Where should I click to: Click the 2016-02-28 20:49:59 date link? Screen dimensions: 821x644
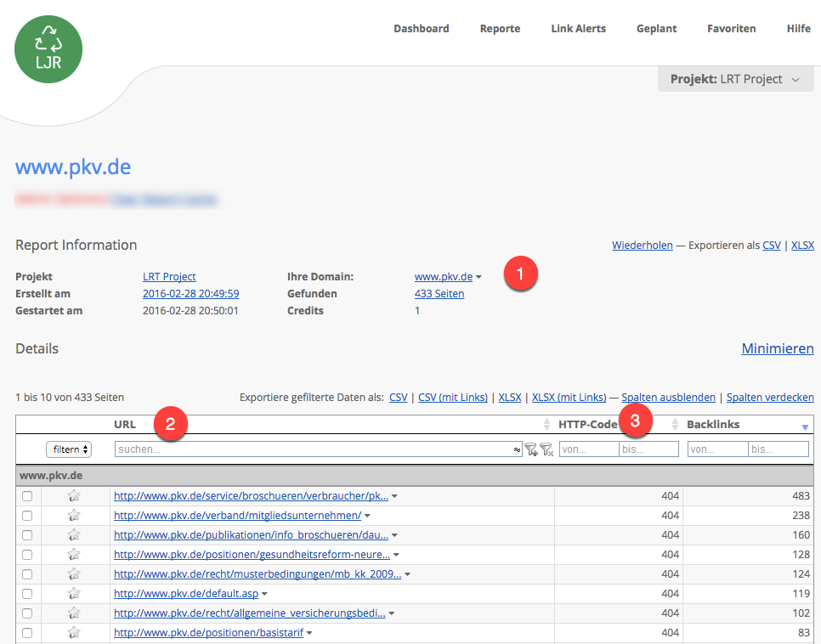click(x=190, y=294)
